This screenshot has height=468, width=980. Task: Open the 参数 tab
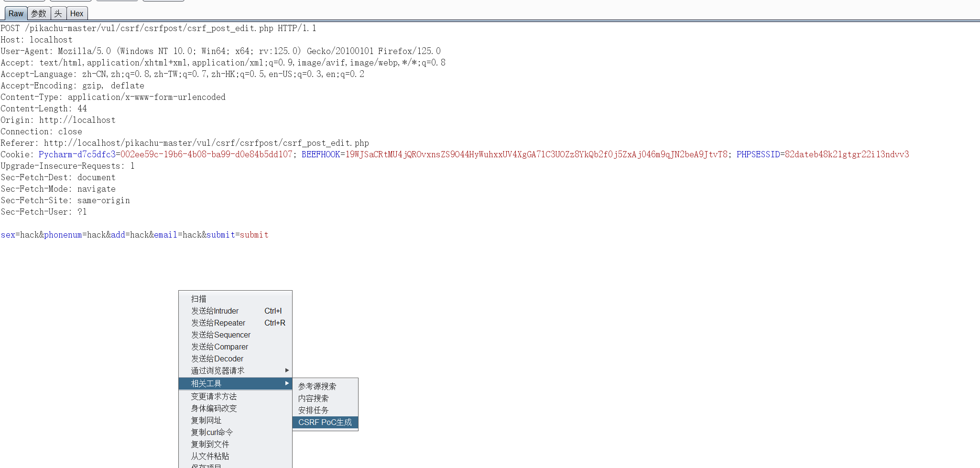point(39,13)
